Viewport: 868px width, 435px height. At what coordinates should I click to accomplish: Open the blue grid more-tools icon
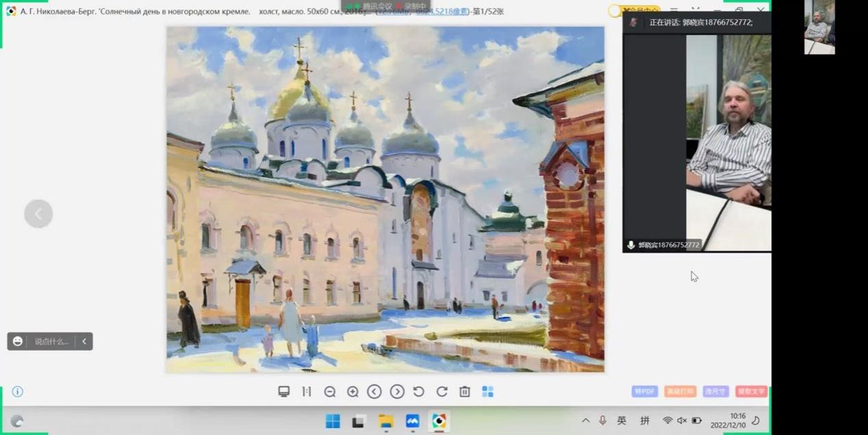(x=487, y=392)
